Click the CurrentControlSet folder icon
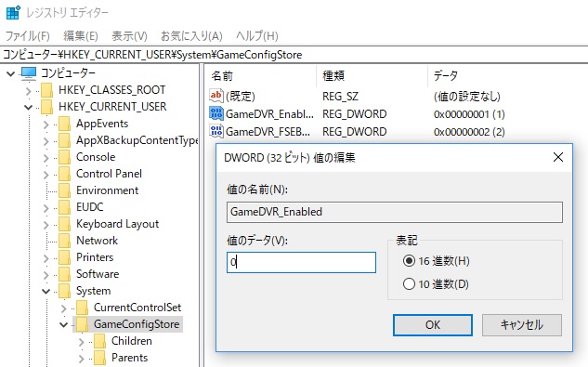 82,308
